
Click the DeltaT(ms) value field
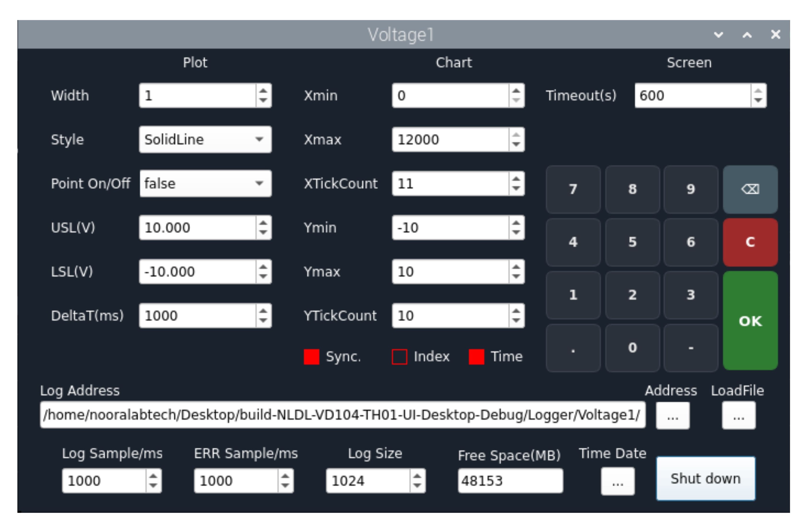click(x=198, y=316)
